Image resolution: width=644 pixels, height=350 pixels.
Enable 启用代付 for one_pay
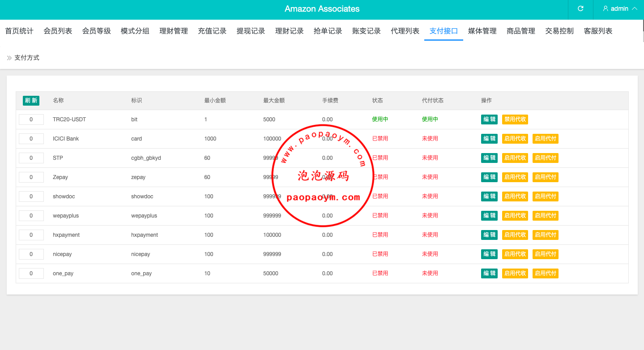click(x=546, y=273)
